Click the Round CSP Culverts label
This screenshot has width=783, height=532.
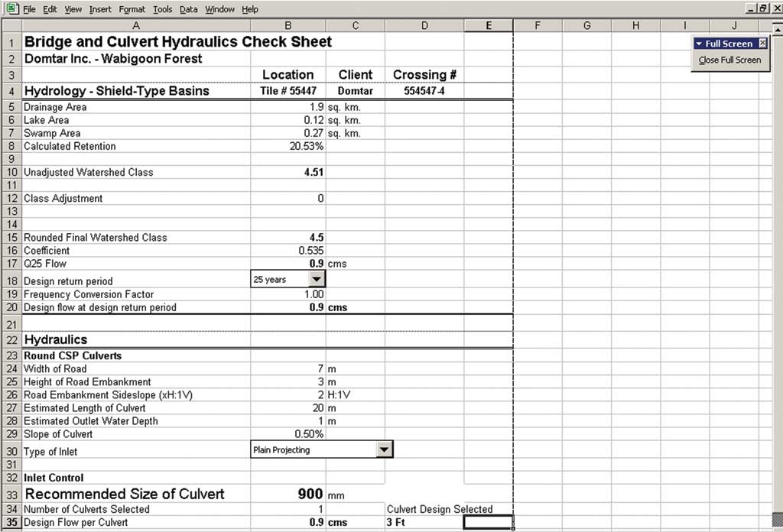pyautogui.click(x=73, y=356)
